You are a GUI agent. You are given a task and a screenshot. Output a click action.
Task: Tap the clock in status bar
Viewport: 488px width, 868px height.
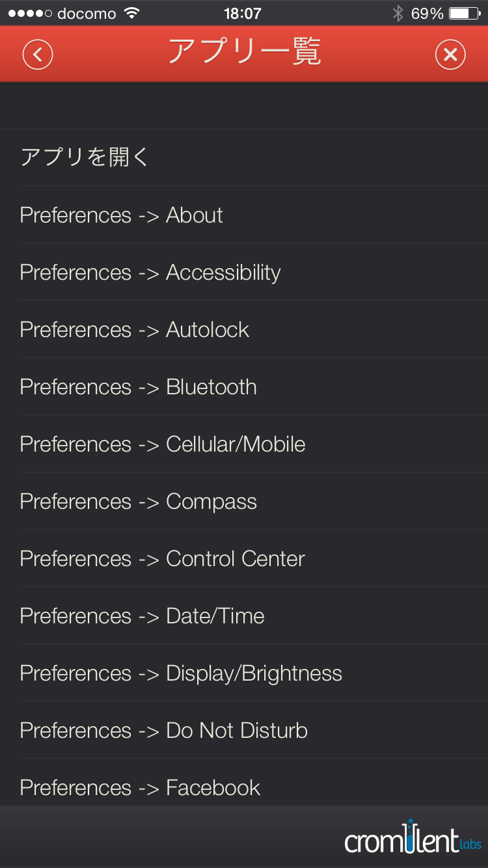coord(242,13)
